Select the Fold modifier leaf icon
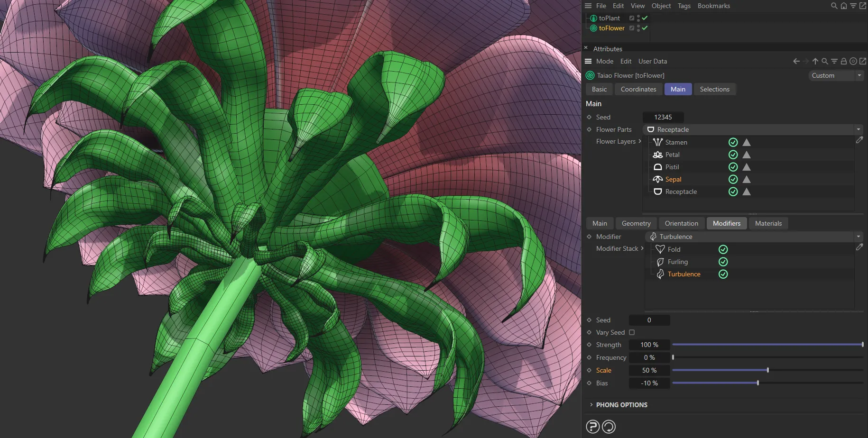 click(x=660, y=249)
